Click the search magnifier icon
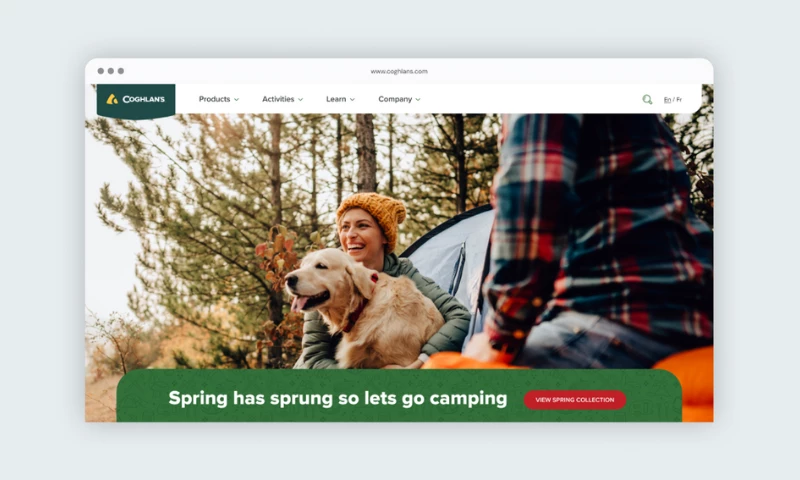800x480 pixels. 647,99
